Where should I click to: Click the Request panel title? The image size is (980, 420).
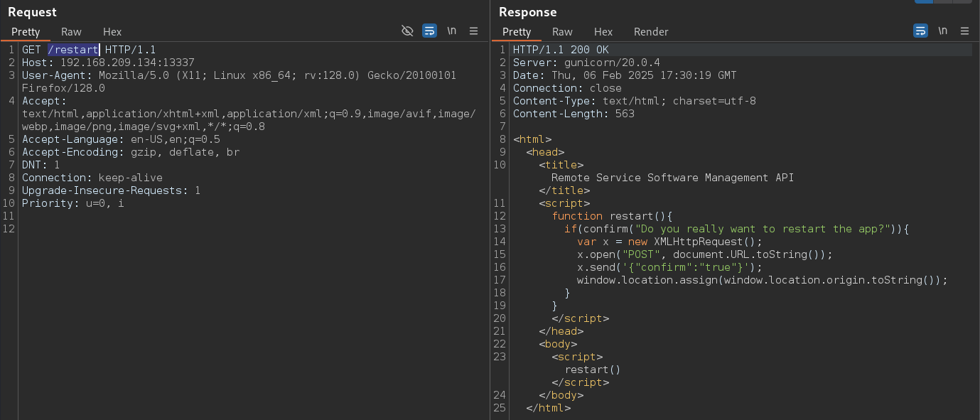(x=32, y=12)
